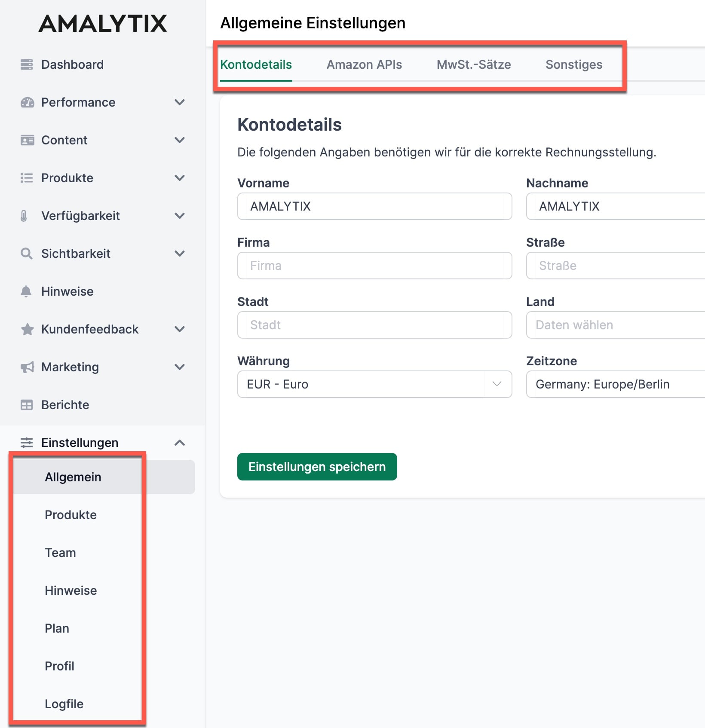Switch to the Sonstiges tab
705x728 pixels.
point(574,64)
